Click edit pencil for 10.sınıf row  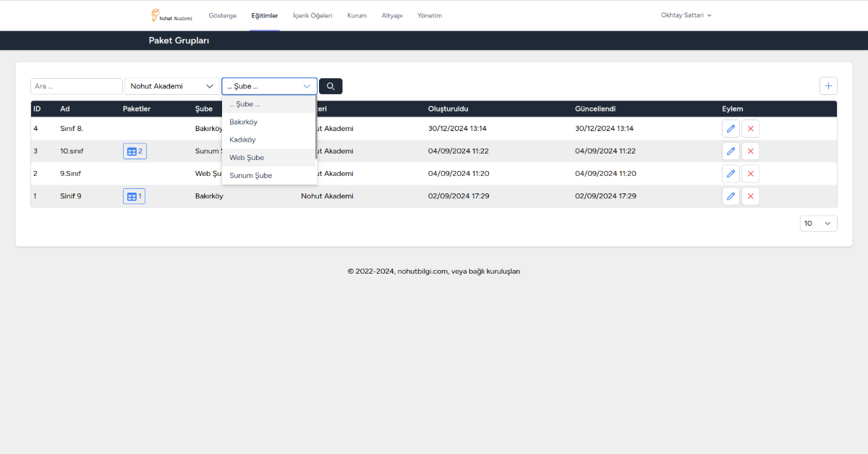tap(731, 151)
